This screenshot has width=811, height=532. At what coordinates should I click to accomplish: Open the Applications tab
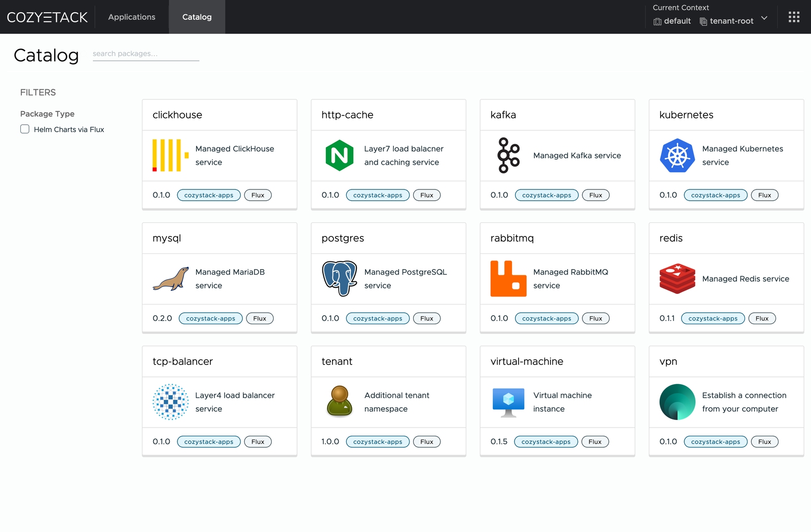tap(132, 17)
